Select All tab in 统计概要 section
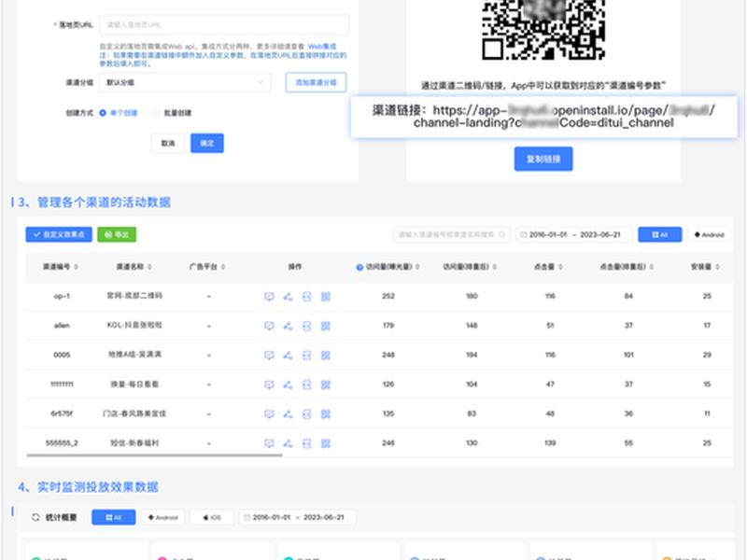The height and width of the screenshot is (560, 747). (x=113, y=517)
